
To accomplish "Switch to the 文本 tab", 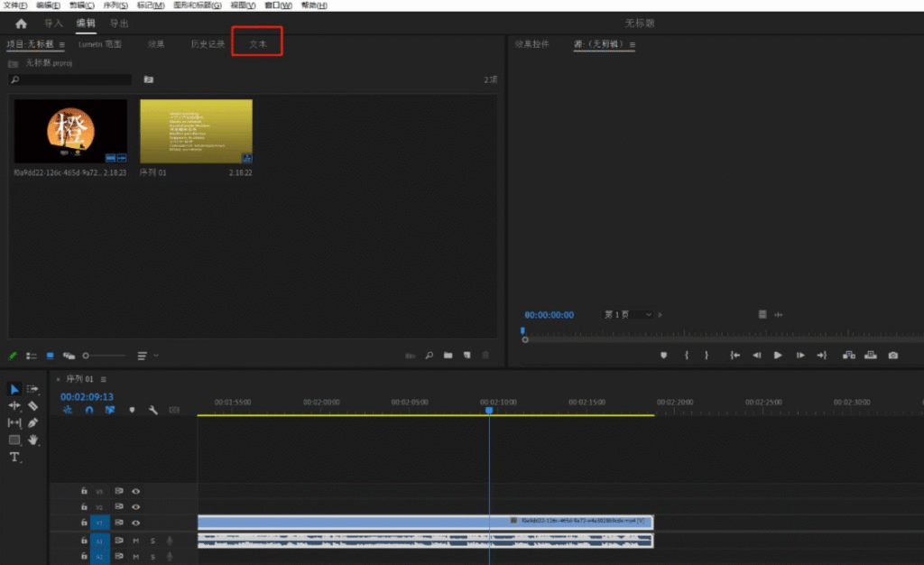I will pos(258,43).
